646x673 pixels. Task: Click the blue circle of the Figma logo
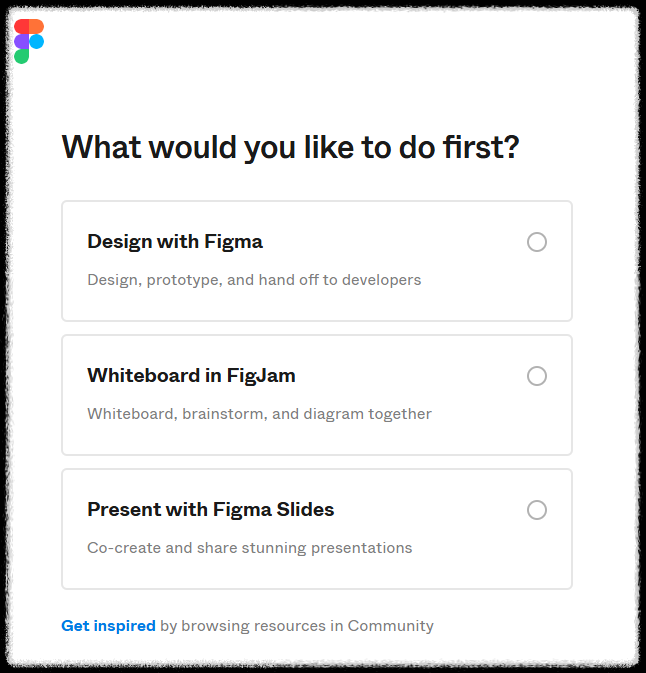coord(36,42)
